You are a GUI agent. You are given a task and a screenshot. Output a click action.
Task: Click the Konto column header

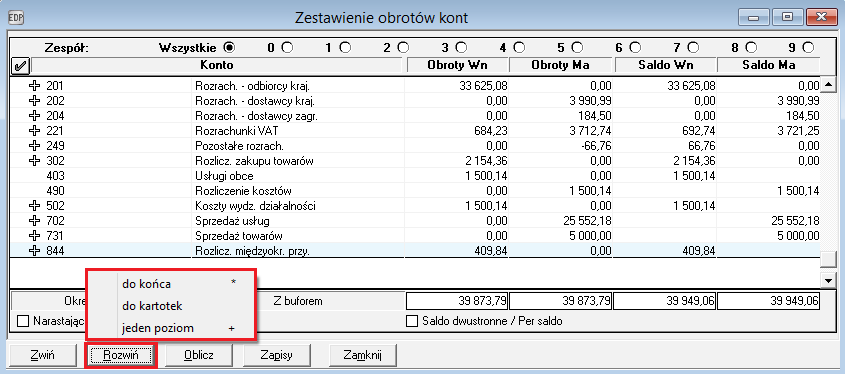[x=217, y=65]
